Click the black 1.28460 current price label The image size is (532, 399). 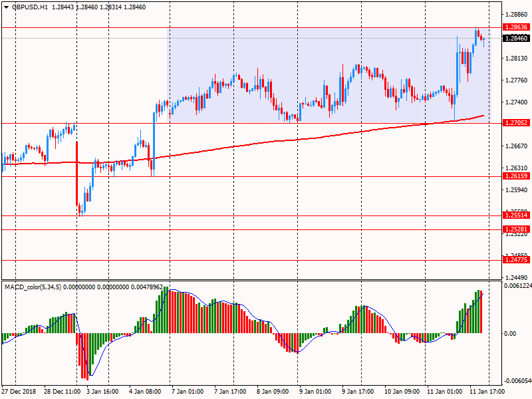(x=516, y=39)
